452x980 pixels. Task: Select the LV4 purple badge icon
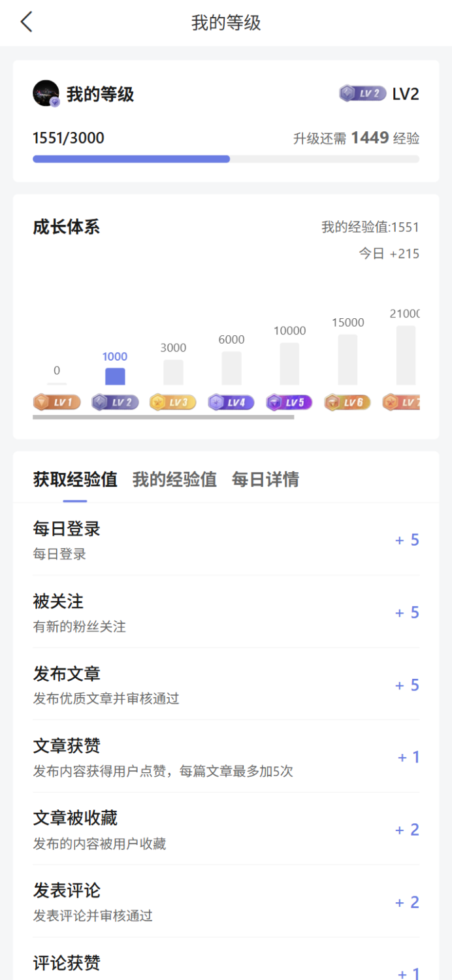point(231,402)
